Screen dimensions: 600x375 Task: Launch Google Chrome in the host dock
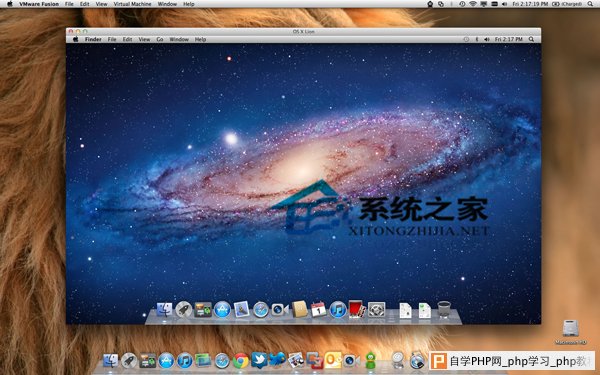pos(241,360)
